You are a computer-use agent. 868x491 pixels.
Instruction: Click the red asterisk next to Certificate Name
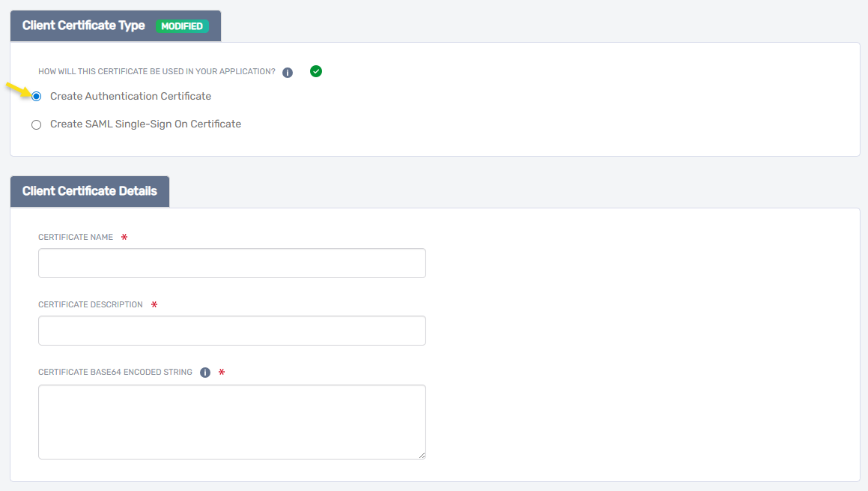pyautogui.click(x=124, y=237)
